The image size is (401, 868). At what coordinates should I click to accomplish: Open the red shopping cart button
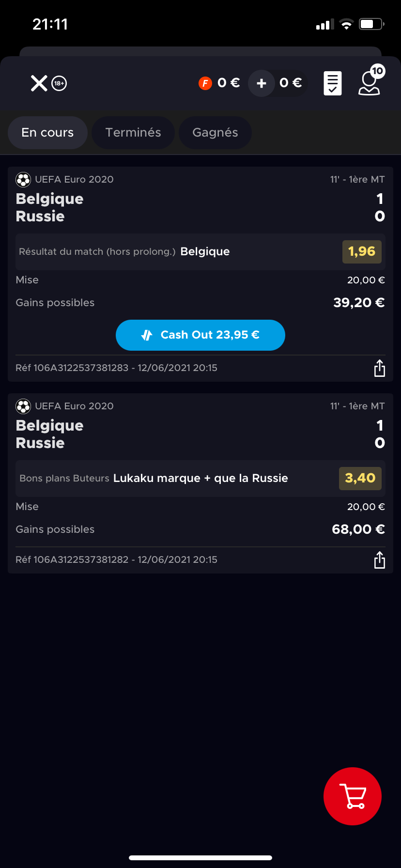pyautogui.click(x=353, y=796)
